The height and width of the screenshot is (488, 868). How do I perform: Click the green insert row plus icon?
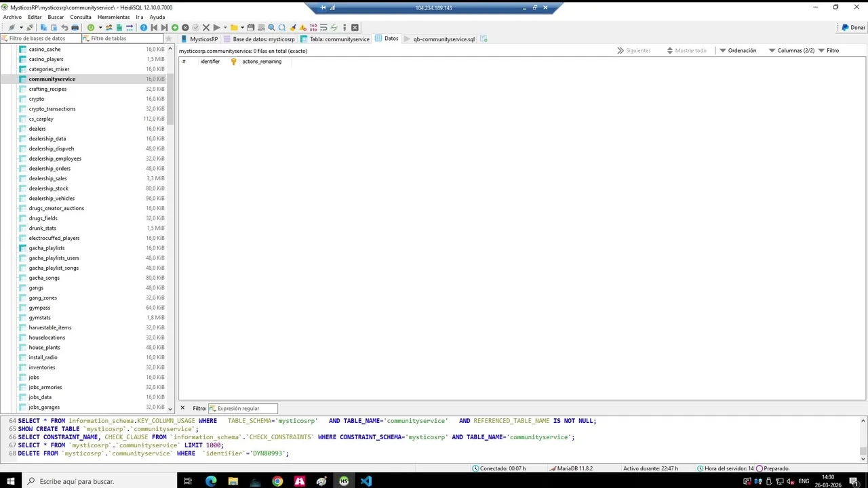[175, 28]
